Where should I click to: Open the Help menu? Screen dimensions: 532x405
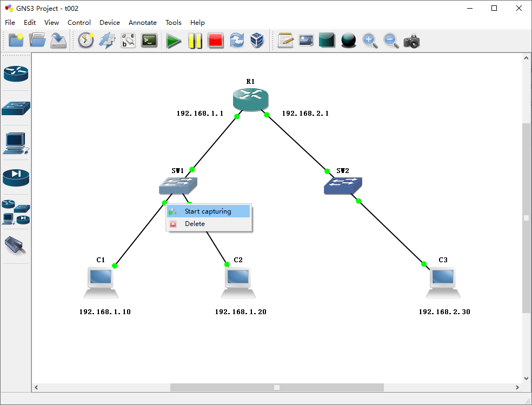tap(197, 22)
